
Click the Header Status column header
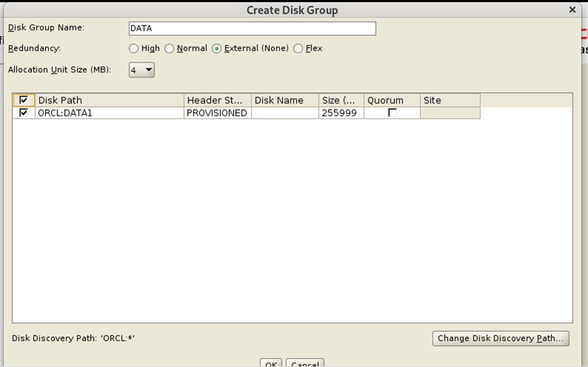pyautogui.click(x=217, y=100)
